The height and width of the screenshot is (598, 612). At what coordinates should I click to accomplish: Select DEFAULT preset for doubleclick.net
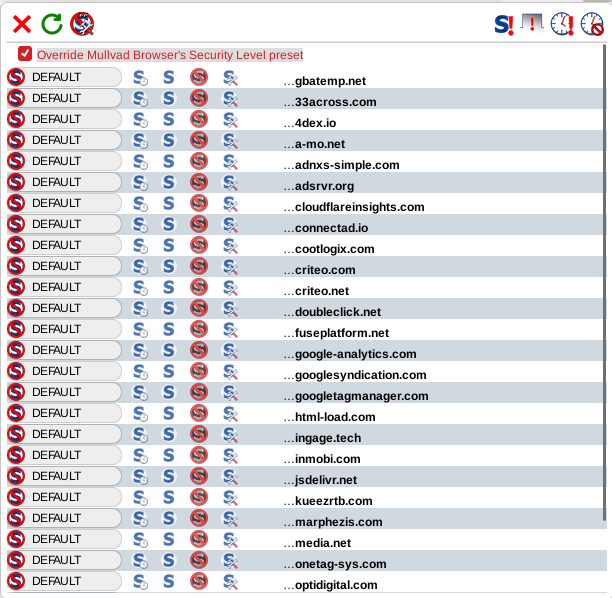64,308
